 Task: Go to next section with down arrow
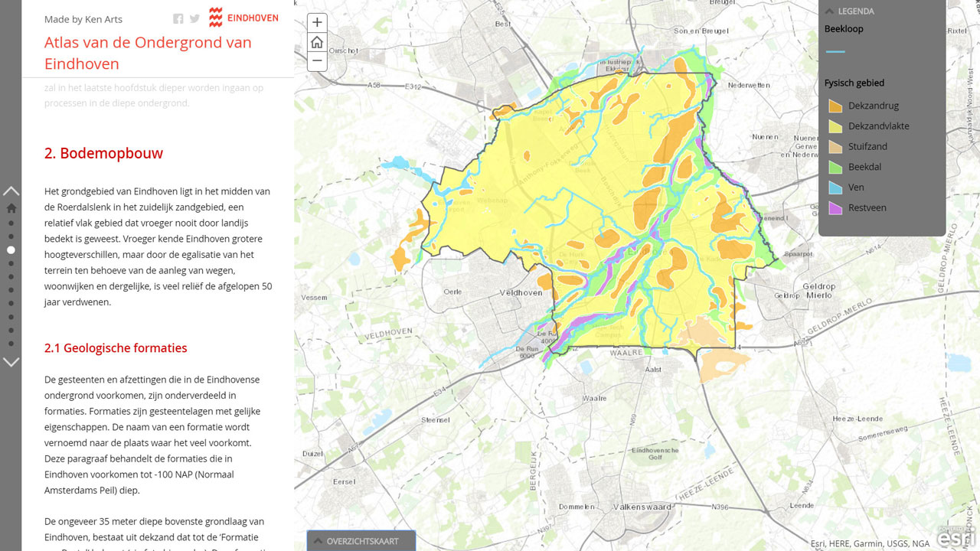pyautogui.click(x=11, y=362)
